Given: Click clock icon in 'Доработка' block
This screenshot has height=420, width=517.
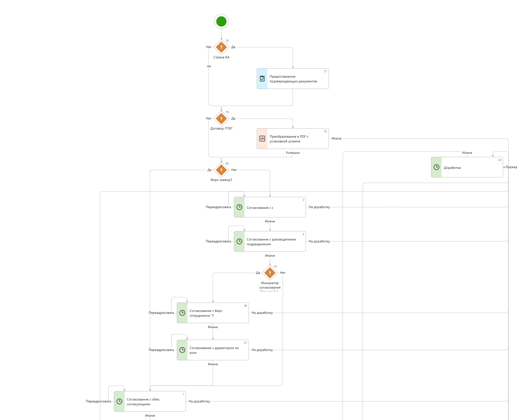Looking at the screenshot, I should pos(436,167).
